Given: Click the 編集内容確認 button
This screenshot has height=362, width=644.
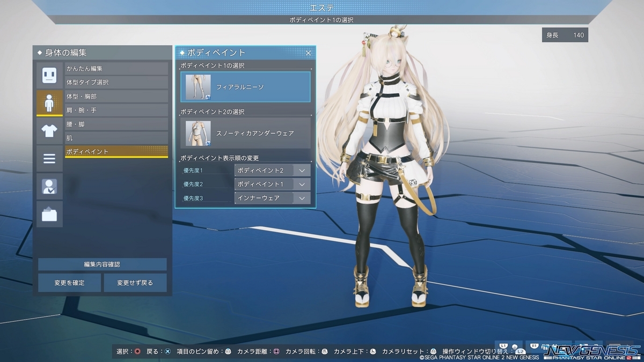Looking at the screenshot, I should tap(102, 264).
